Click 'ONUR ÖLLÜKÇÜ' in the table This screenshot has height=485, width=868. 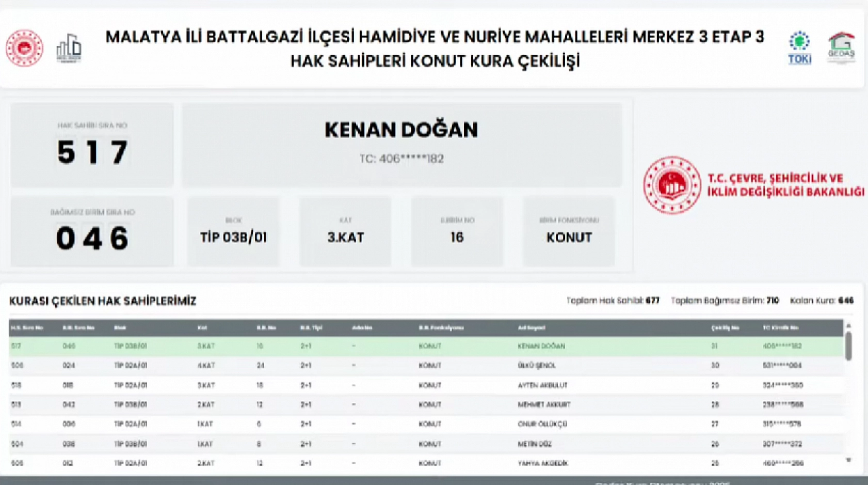coord(542,424)
